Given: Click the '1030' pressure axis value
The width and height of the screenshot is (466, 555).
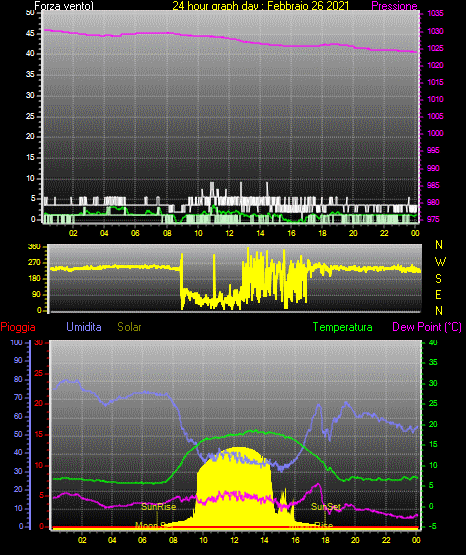Looking at the screenshot, I should 435,31.
